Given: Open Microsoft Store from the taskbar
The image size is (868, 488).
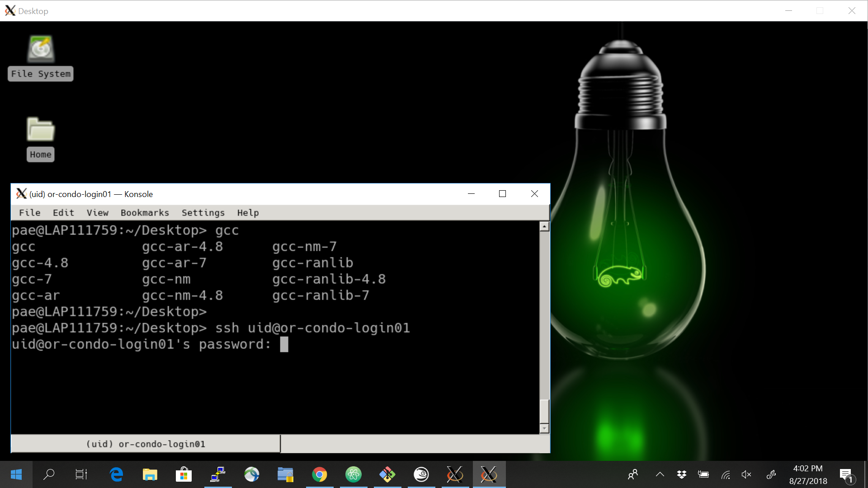Looking at the screenshot, I should pos(184,474).
